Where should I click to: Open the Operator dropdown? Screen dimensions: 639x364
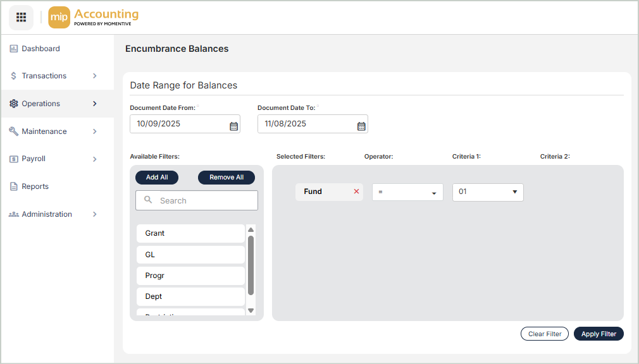tap(407, 192)
